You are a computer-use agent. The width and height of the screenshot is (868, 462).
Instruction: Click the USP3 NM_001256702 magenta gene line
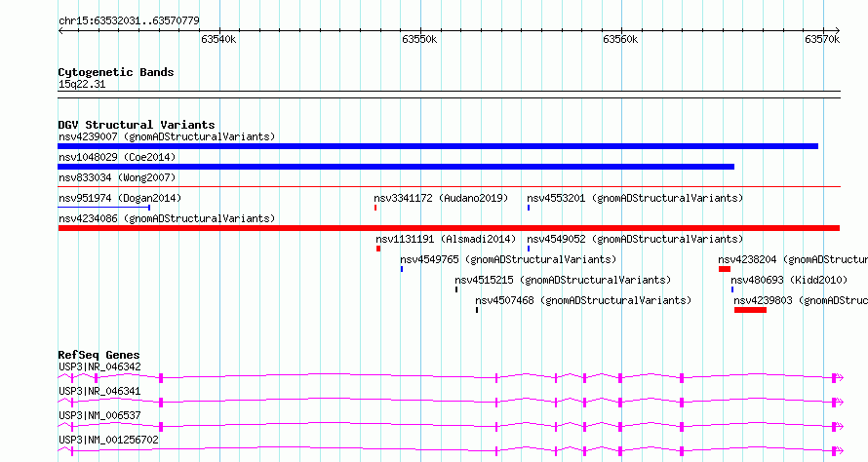tap(451, 451)
